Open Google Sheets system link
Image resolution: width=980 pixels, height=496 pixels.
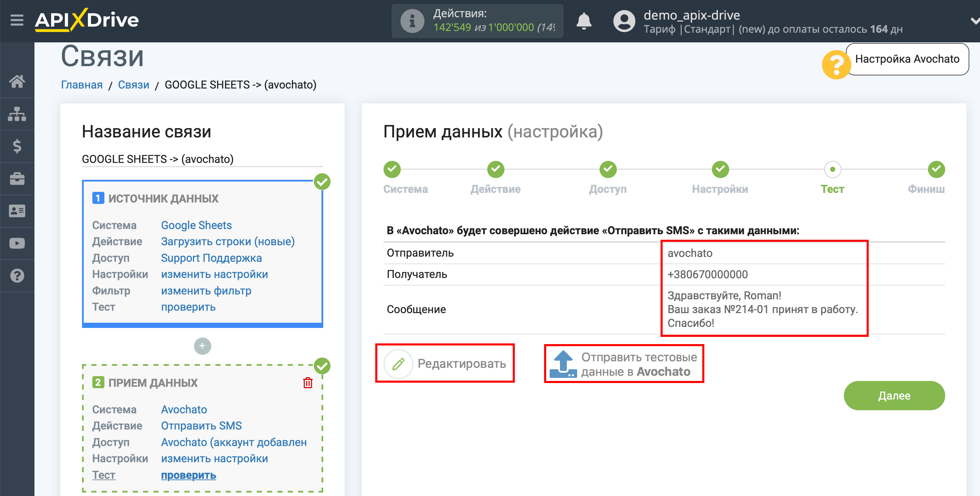coord(196,225)
